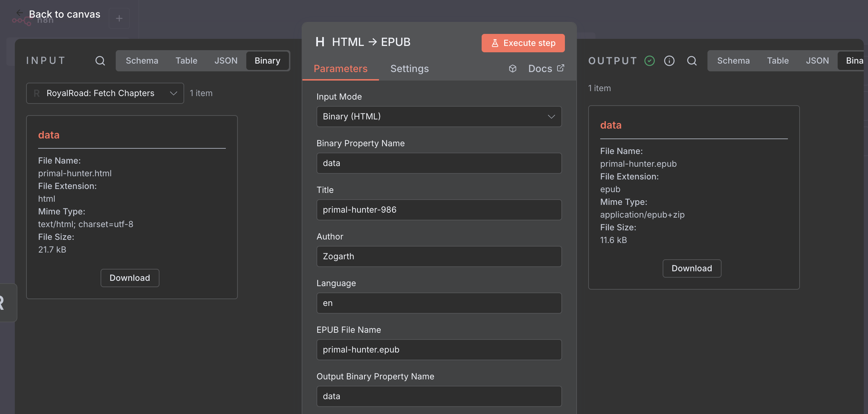Image resolution: width=868 pixels, height=414 pixels.
Task: Click the Author field Zogarth
Action: click(439, 256)
